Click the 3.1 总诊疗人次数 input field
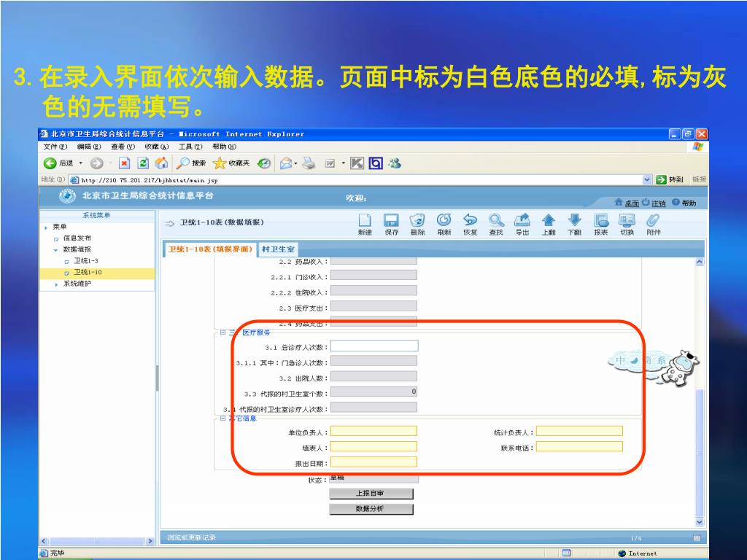Image resolution: width=747 pixels, height=560 pixels. [374, 346]
